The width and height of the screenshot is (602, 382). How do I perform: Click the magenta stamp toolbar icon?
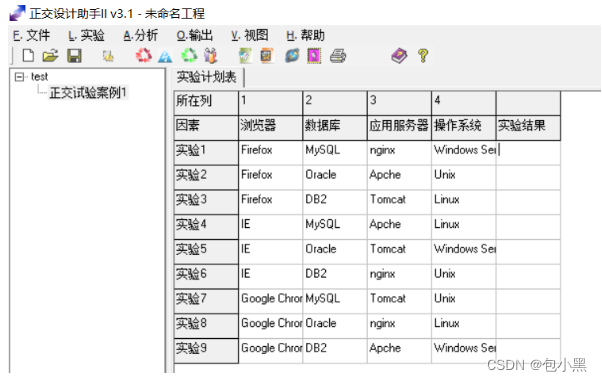[x=314, y=56]
